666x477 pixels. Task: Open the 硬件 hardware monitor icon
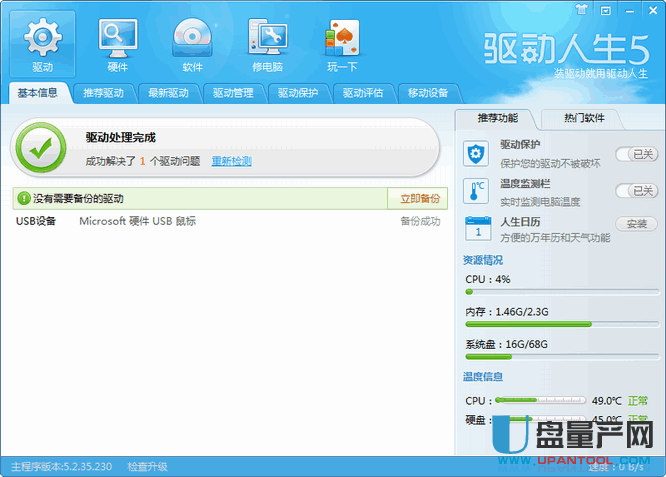(x=118, y=44)
